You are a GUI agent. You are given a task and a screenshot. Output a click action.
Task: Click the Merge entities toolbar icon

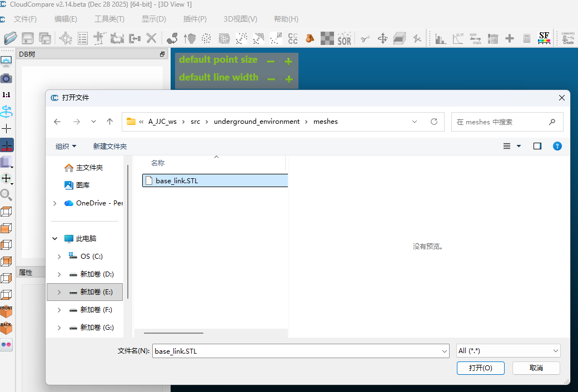[134, 38]
